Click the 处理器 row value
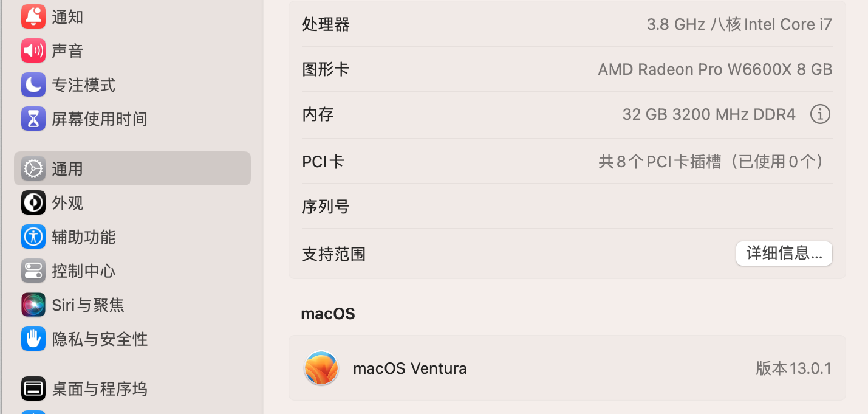 coord(739,25)
